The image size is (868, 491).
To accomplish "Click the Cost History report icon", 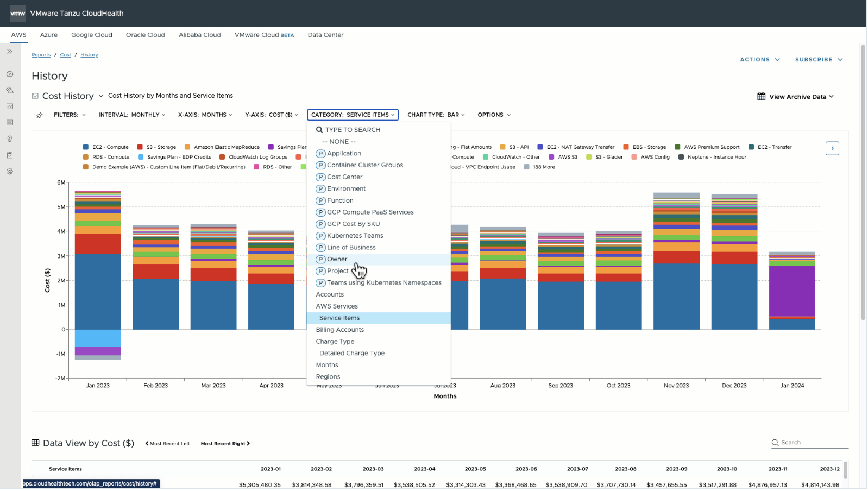I will click(x=35, y=96).
